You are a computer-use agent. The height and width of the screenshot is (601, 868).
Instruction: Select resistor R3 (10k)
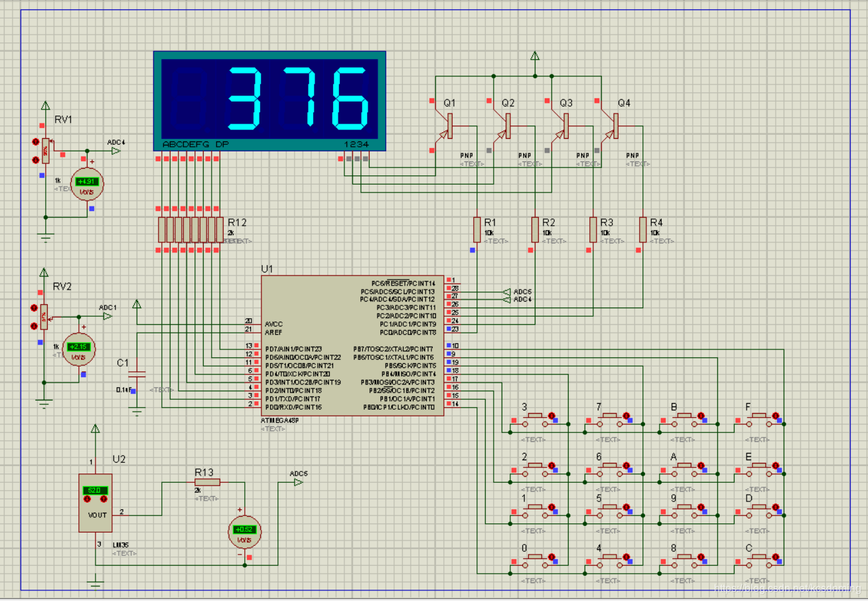[x=593, y=230]
